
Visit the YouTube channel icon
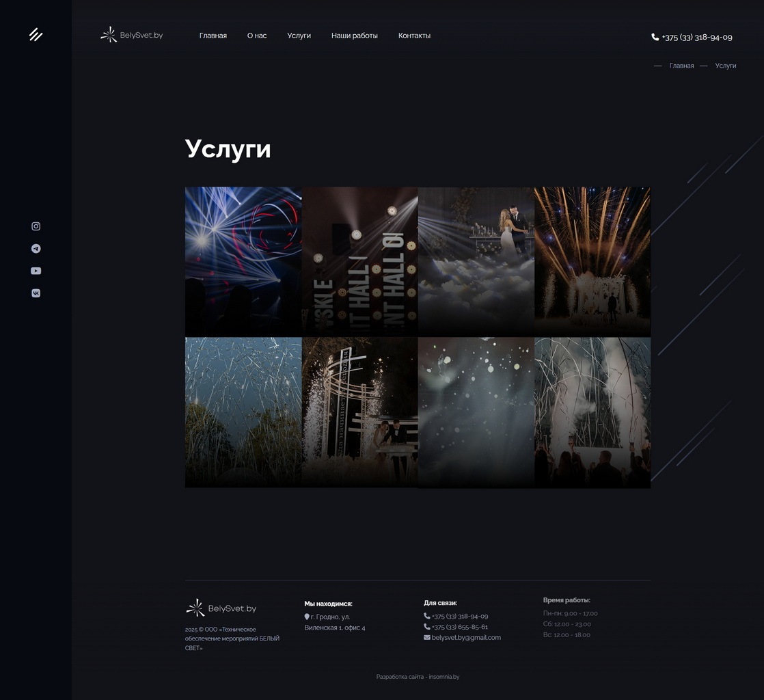pyautogui.click(x=36, y=271)
